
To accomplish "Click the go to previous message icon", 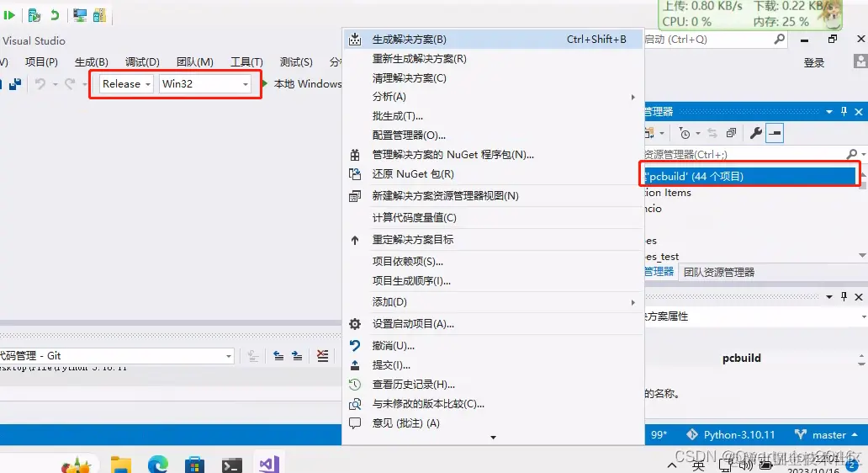I will point(278,355).
